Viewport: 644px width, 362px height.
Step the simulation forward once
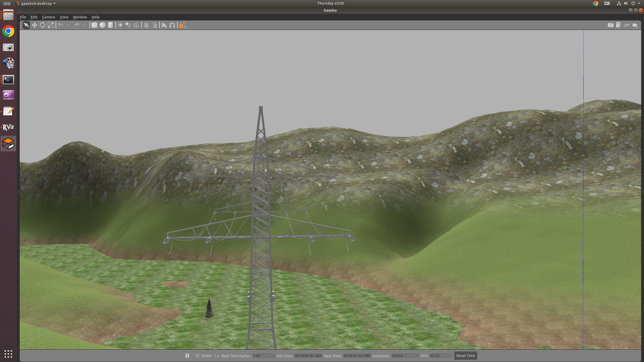point(197,356)
